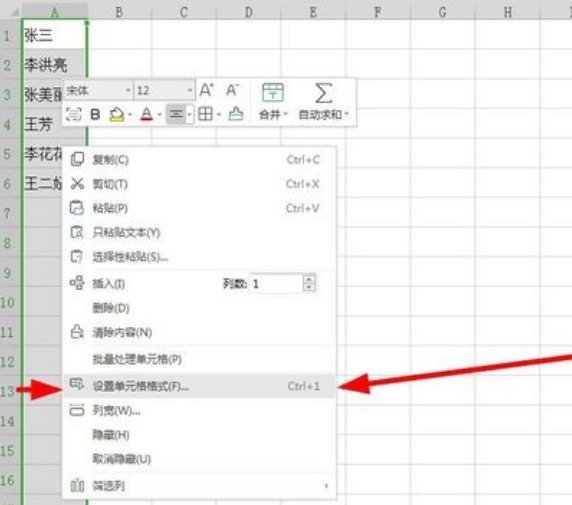Click the Paste (粘贴) clipboard icon
The height and width of the screenshot is (505, 572).
[77, 208]
